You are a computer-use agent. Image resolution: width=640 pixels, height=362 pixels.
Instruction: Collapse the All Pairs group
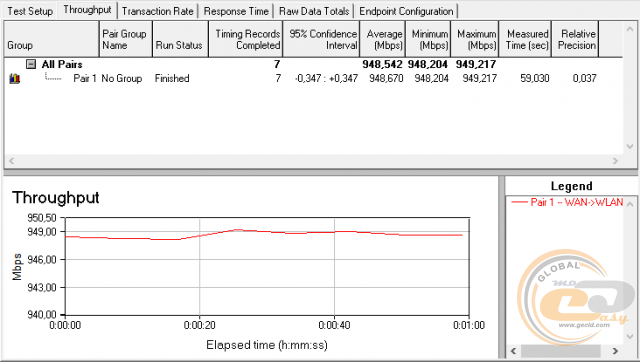31,64
